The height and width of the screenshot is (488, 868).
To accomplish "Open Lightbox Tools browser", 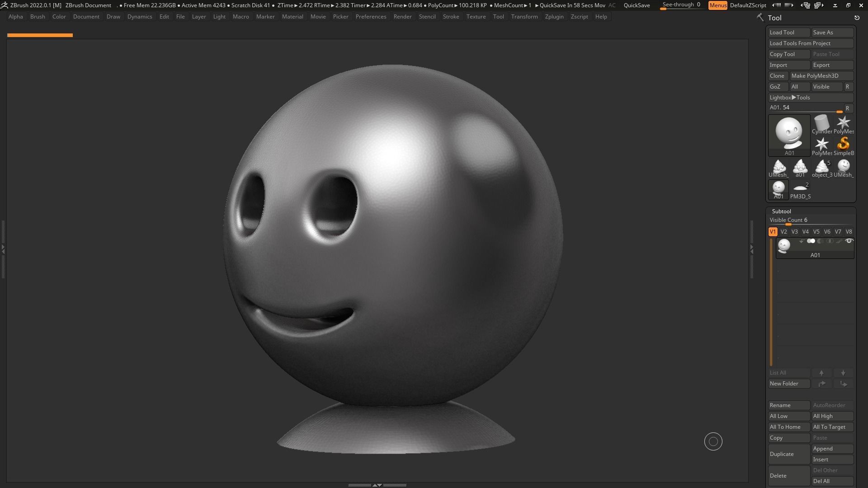I will click(811, 98).
